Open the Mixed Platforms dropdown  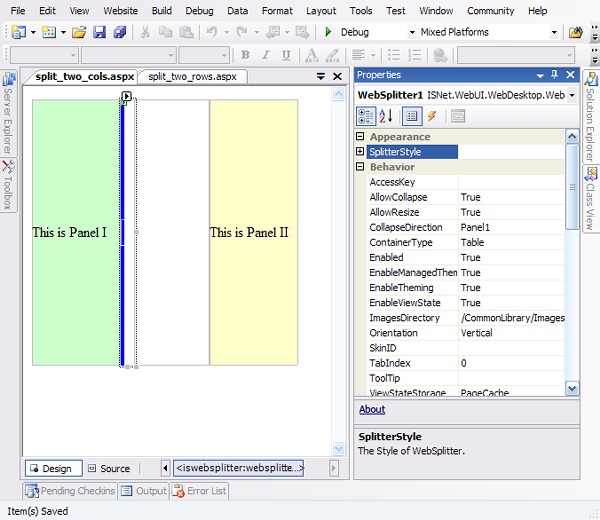[555, 32]
